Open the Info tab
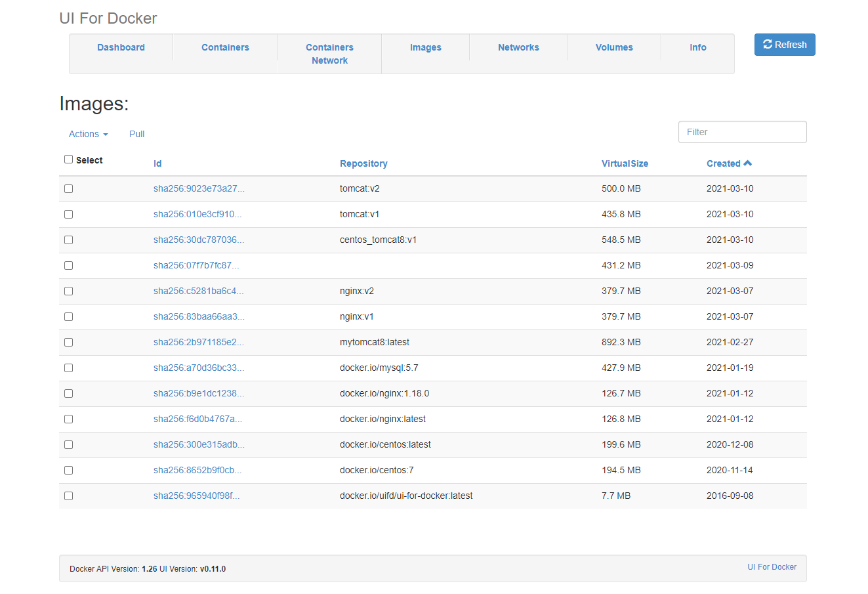The width and height of the screenshot is (868, 594). click(697, 47)
